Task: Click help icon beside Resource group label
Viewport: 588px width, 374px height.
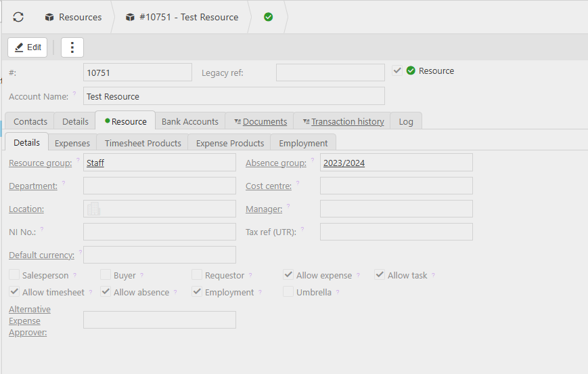Action: (78, 160)
